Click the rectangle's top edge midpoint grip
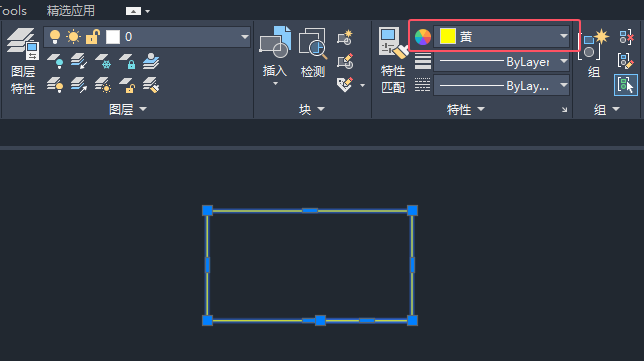This screenshot has height=361, width=644. pos(310,211)
